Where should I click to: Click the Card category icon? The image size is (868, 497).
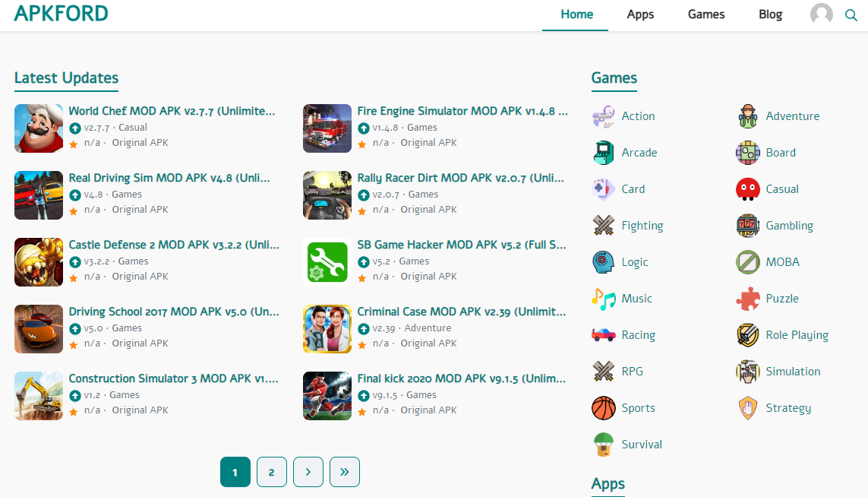(604, 189)
